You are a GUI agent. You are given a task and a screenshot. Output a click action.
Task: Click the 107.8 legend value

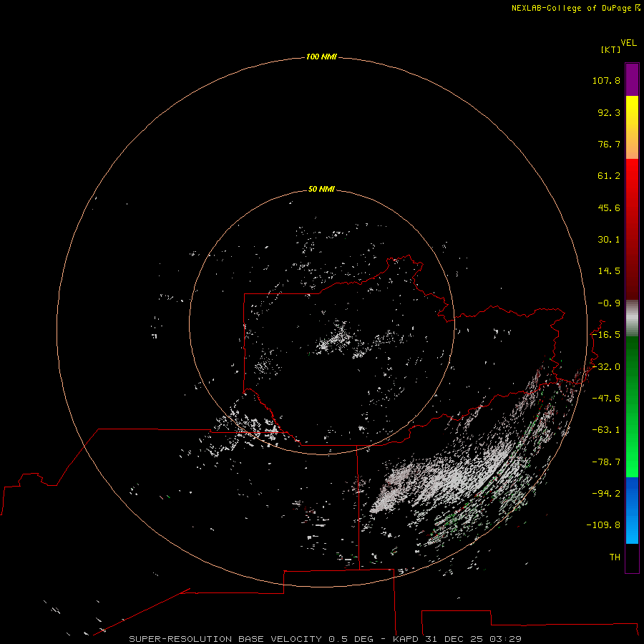click(x=606, y=80)
